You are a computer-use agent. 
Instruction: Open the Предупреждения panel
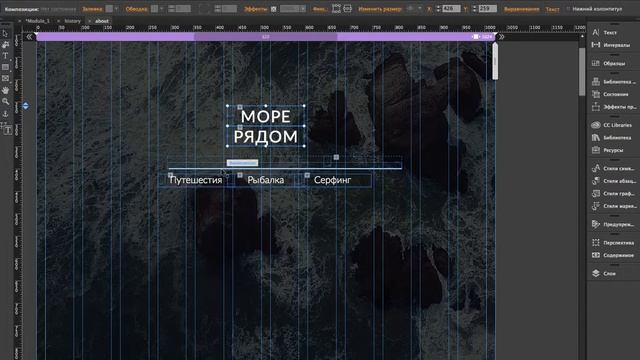click(613, 224)
